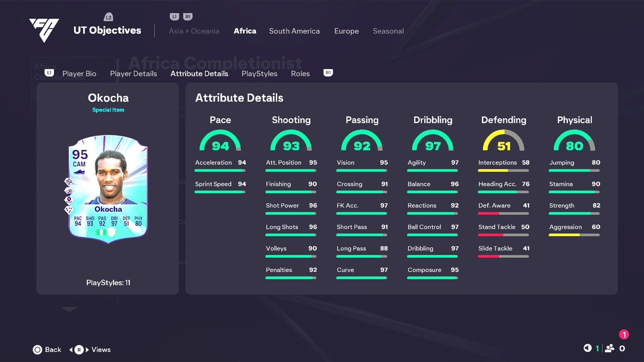Click the Aggression stat bar
This screenshot has height=362, width=644.
coord(574,235)
